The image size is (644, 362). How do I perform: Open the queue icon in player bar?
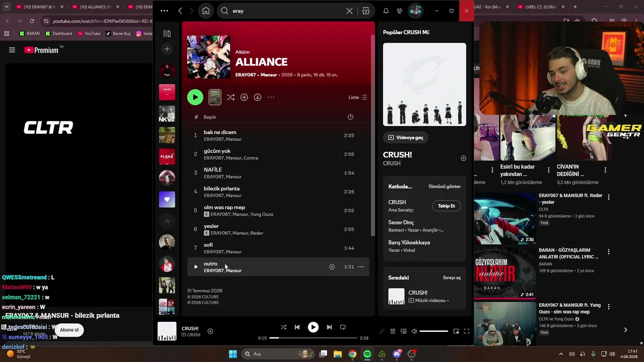[x=393, y=331]
